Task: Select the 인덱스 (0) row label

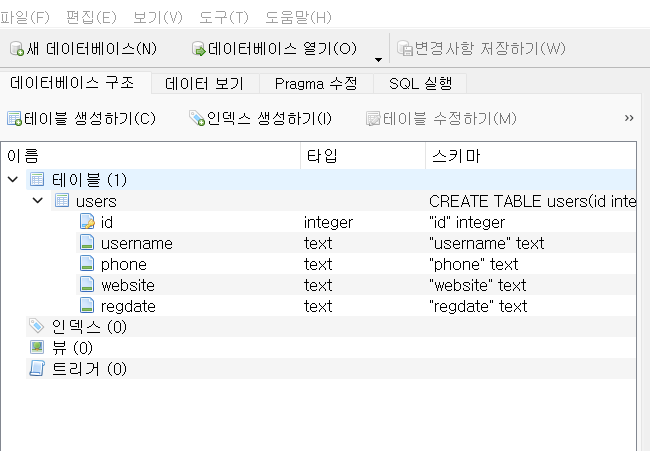Action: (89, 327)
